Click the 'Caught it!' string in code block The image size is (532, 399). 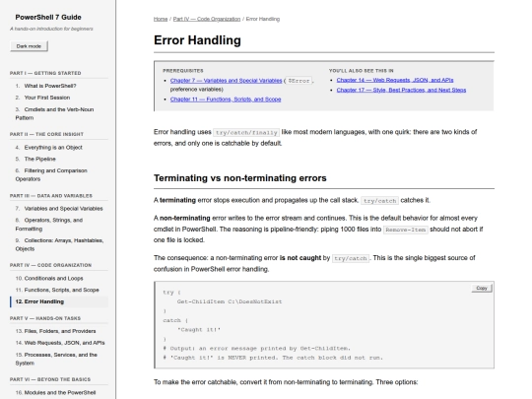199,329
